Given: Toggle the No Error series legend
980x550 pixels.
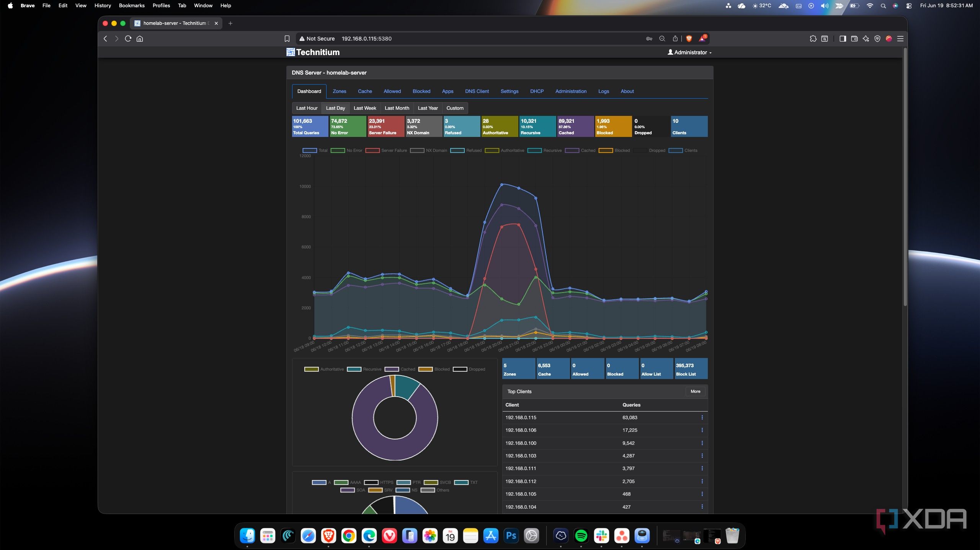Looking at the screenshot, I should click(346, 151).
